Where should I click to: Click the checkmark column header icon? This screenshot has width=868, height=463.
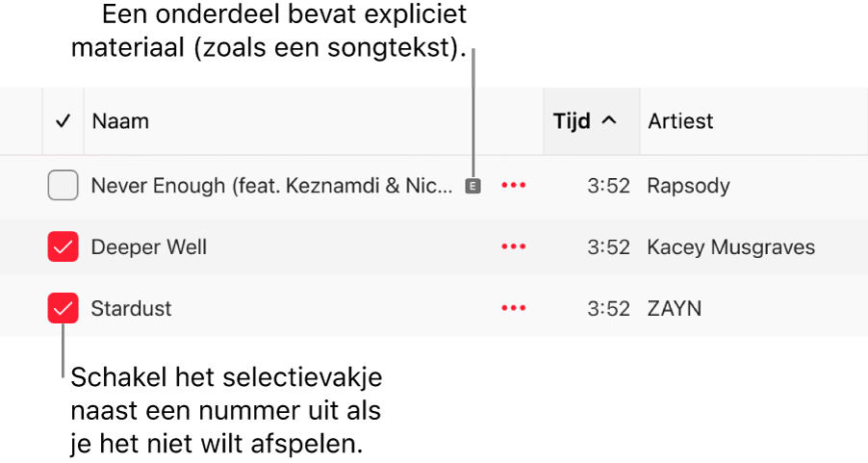click(x=64, y=121)
